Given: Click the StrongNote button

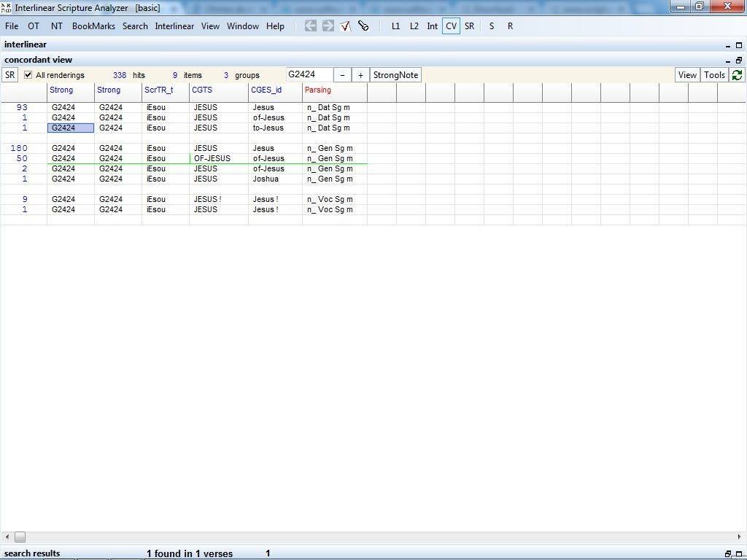Looking at the screenshot, I should point(395,74).
